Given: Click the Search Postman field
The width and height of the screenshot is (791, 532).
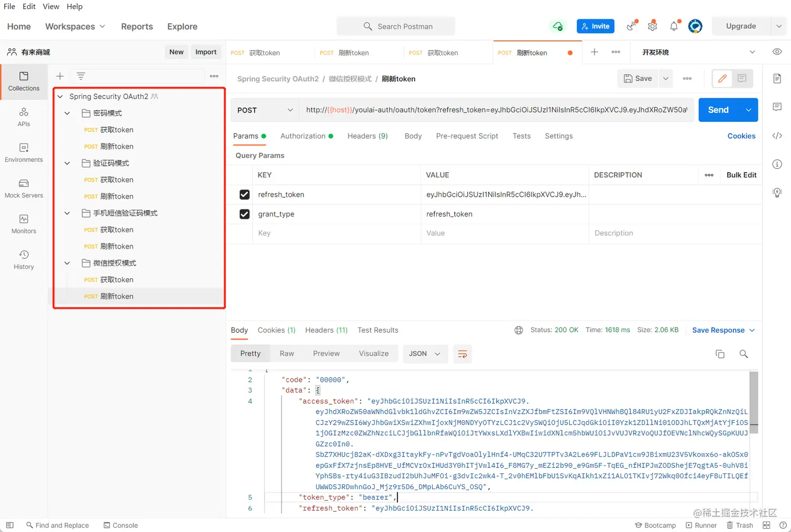Looking at the screenshot, I should click(396, 26).
